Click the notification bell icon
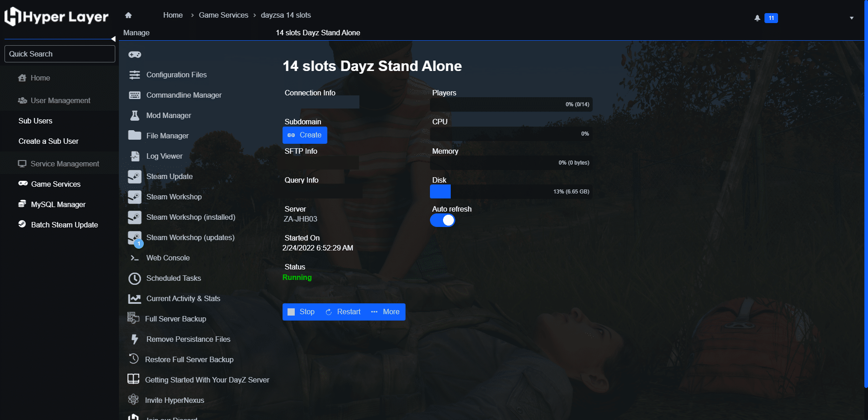The image size is (868, 420). 757,18
